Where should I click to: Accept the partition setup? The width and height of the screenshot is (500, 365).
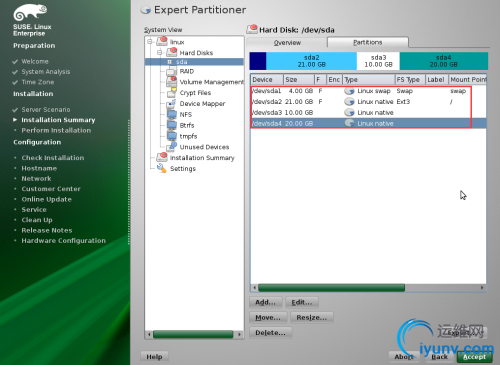coord(474,357)
